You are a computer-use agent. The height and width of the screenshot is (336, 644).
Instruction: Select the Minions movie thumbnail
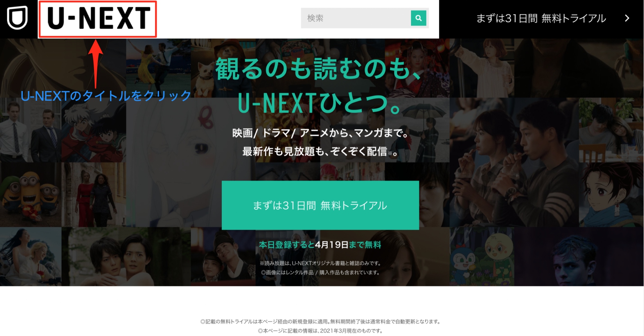[31, 195]
